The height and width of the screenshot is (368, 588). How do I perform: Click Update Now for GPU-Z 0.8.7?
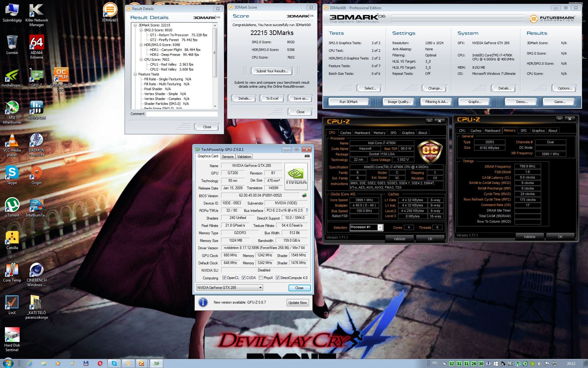[x=297, y=303]
